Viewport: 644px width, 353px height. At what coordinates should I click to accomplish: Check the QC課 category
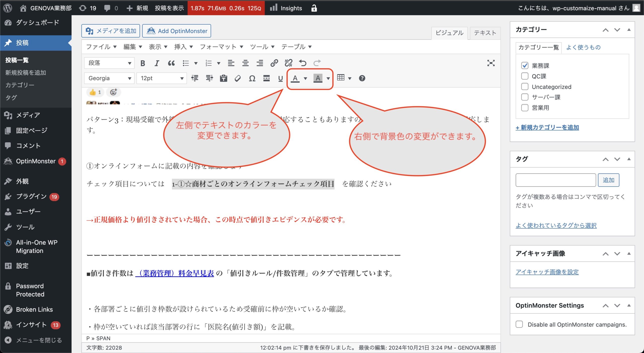[525, 76]
